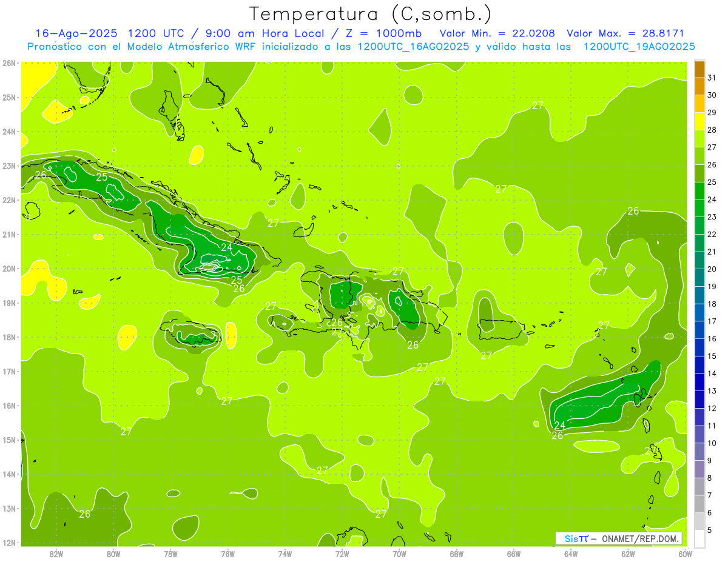Click "Valor Min. = 22.0208" in the header
This screenshot has height=562, width=728.
coord(497,33)
